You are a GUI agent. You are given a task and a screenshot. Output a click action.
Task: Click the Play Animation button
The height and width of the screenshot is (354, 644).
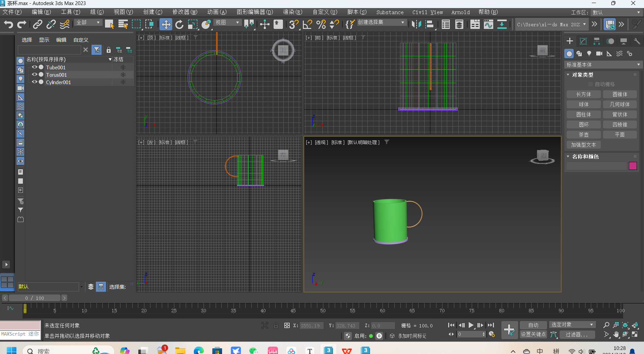point(471,325)
